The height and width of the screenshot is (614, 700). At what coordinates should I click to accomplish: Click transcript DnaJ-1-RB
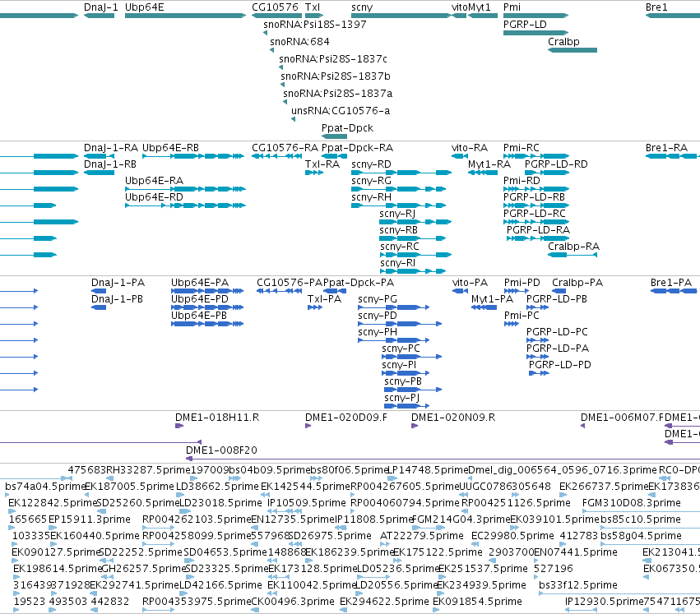click(110, 164)
